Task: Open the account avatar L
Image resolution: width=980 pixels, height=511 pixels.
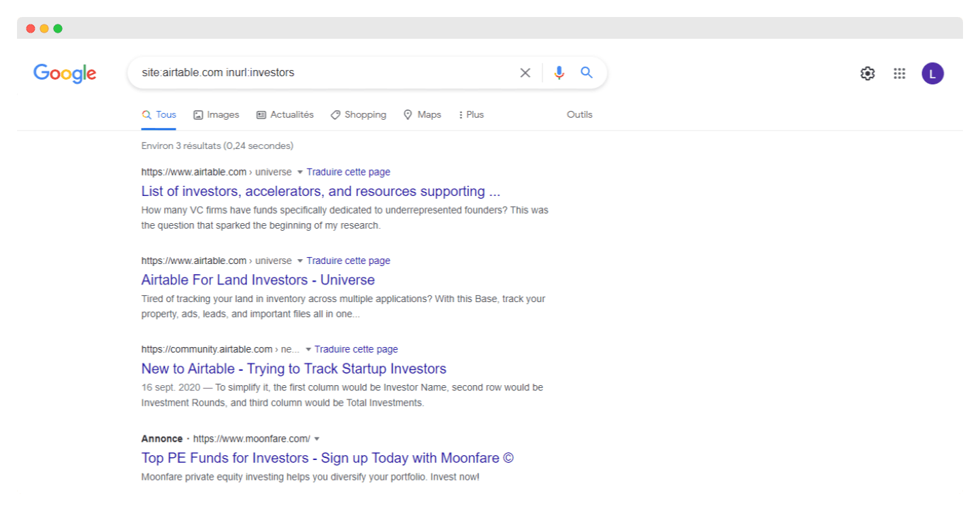Action: click(x=933, y=73)
